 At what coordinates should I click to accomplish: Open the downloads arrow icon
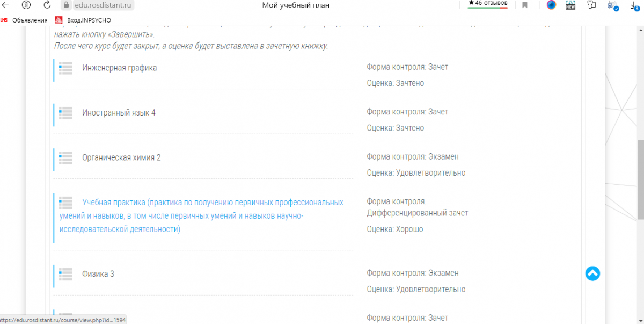point(635,5)
